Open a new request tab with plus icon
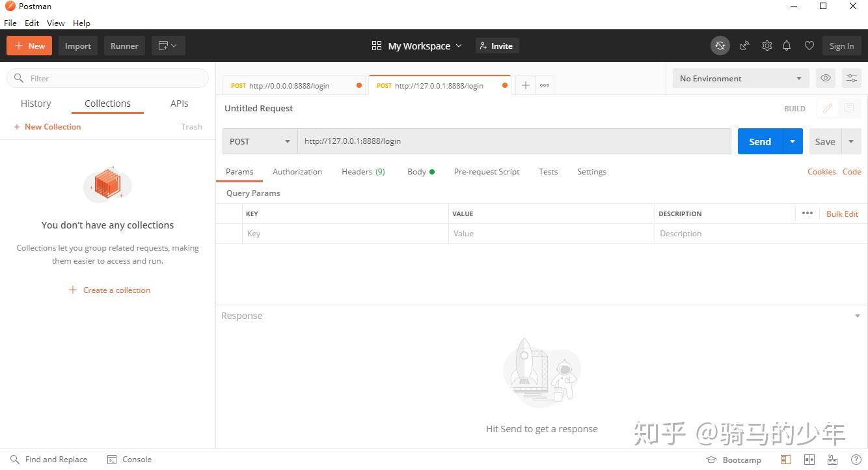 525,85
